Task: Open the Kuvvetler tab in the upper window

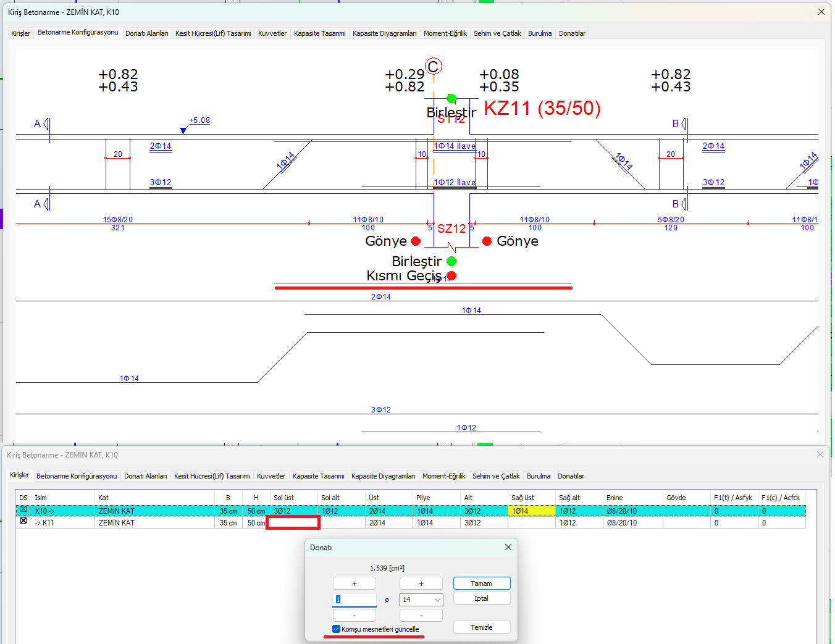Action: point(272,33)
